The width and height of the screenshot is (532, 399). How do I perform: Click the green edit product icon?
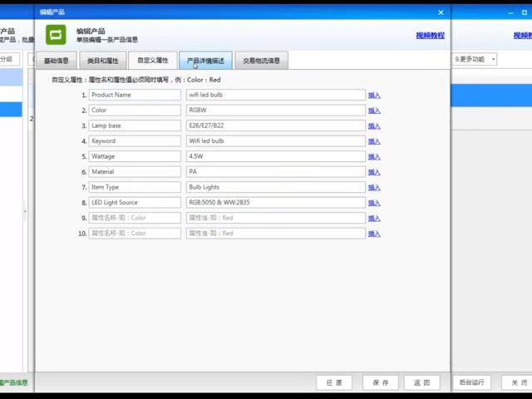click(56, 35)
